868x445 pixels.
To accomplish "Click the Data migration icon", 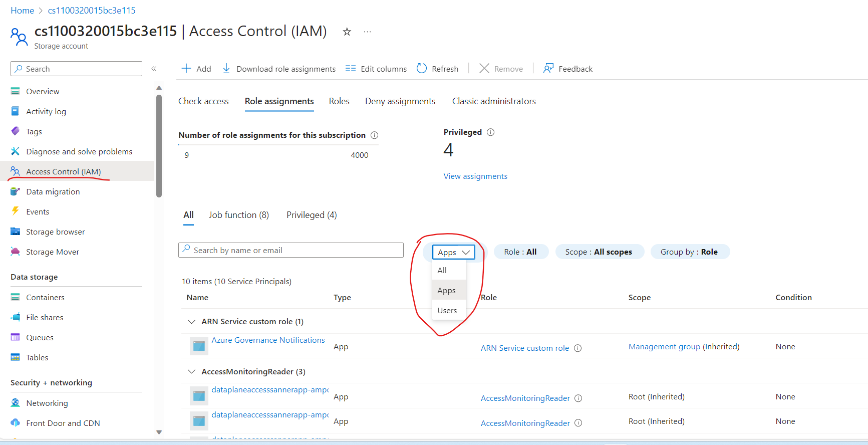I will click(x=16, y=191).
